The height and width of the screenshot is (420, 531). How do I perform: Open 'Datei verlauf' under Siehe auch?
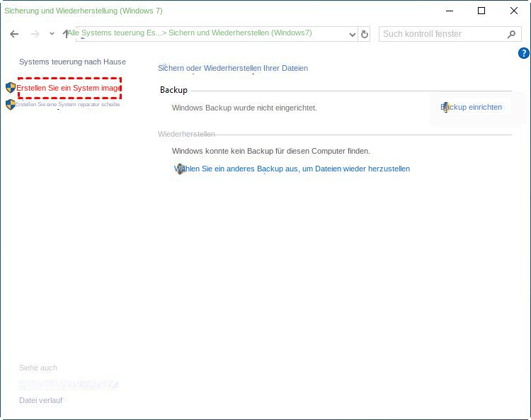(40, 400)
